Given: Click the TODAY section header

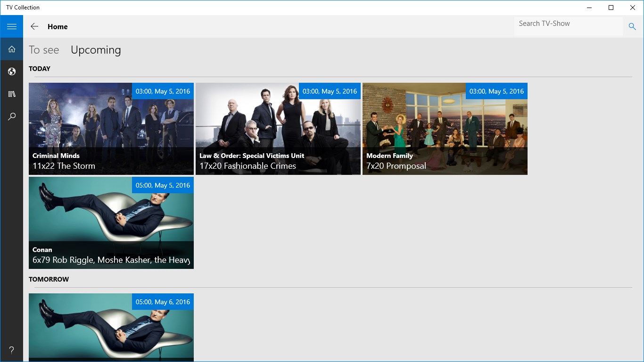Looking at the screenshot, I should 40,69.
